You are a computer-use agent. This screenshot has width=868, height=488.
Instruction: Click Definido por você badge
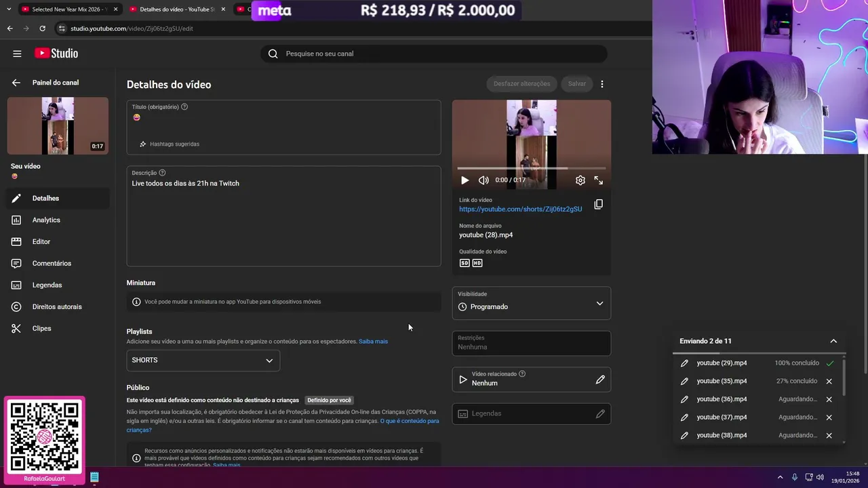329,401
